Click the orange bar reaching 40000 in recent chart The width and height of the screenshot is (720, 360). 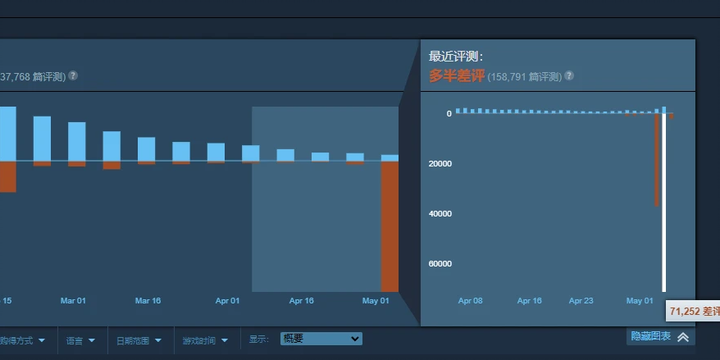coord(657,160)
